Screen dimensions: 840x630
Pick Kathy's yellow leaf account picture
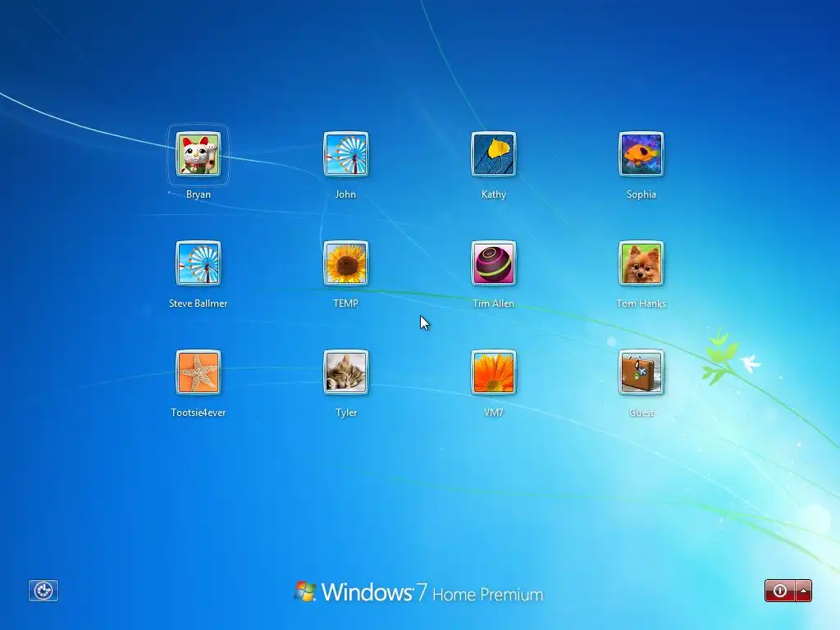(493, 154)
